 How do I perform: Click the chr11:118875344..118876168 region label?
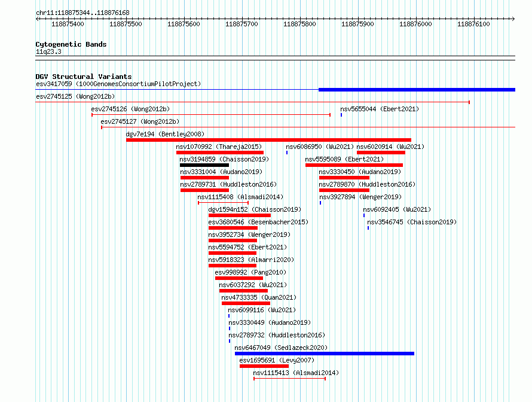82,13
